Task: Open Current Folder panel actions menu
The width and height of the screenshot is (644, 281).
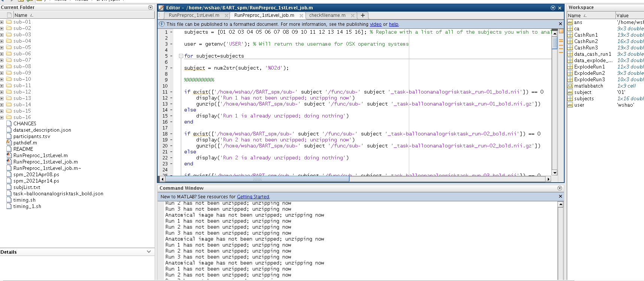Action: 151,7
